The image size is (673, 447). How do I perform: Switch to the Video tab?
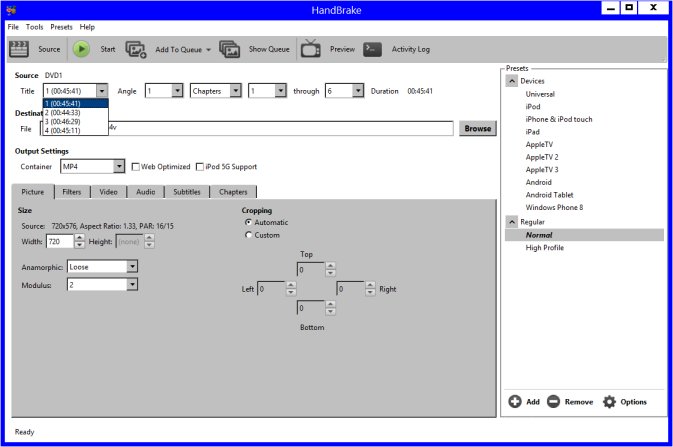tap(109, 192)
